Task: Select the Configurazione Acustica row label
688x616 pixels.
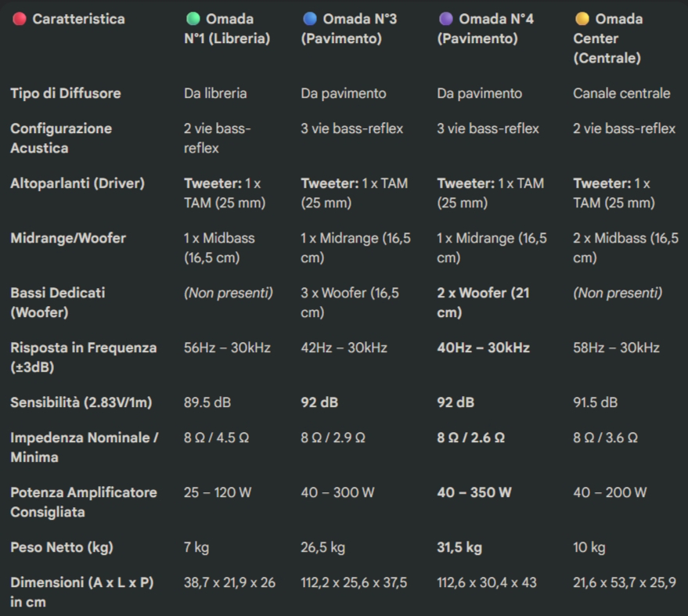Action: [x=61, y=138]
